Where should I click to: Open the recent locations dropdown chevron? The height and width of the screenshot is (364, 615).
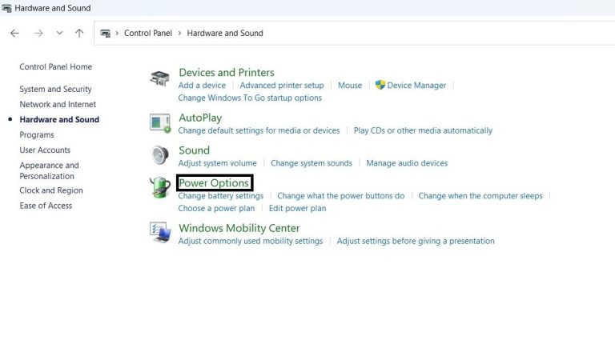pyautogui.click(x=59, y=33)
